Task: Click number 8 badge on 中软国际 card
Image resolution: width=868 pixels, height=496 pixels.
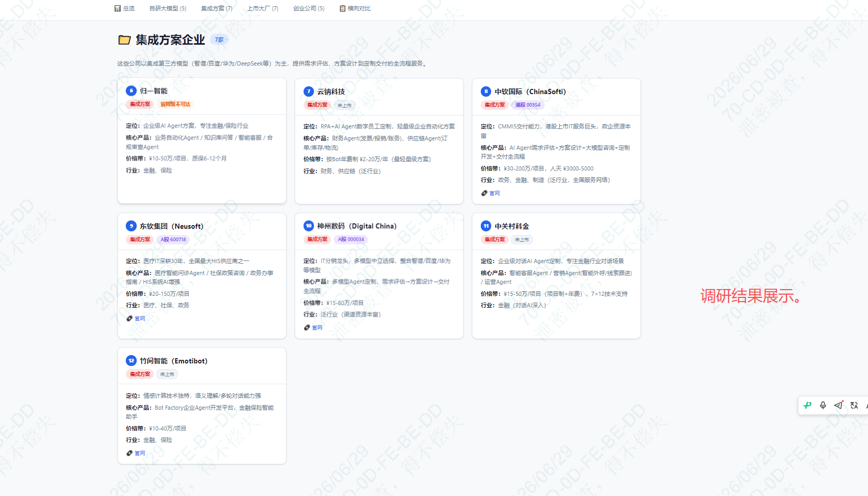Action: point(486,92)
